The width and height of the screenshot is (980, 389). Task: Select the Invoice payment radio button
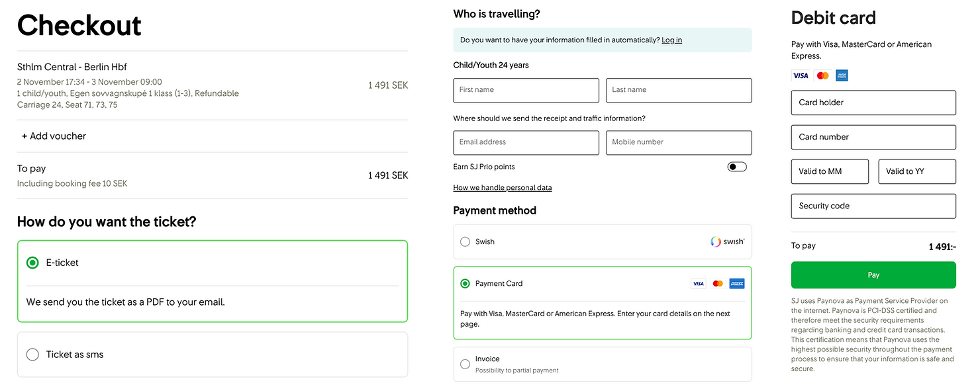pyautogui.click(x=465, y=364)
